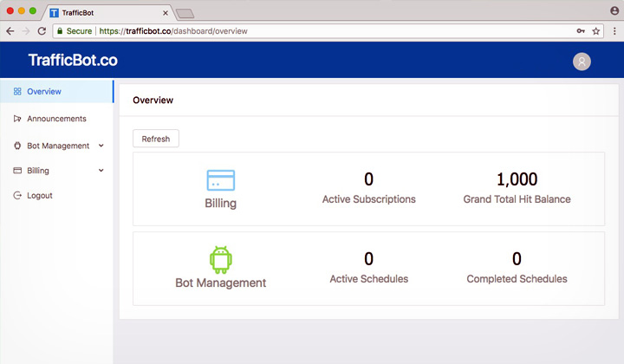Click the TrafficBot tab favicon
This screenshot has width=624, height=364.
54,13
